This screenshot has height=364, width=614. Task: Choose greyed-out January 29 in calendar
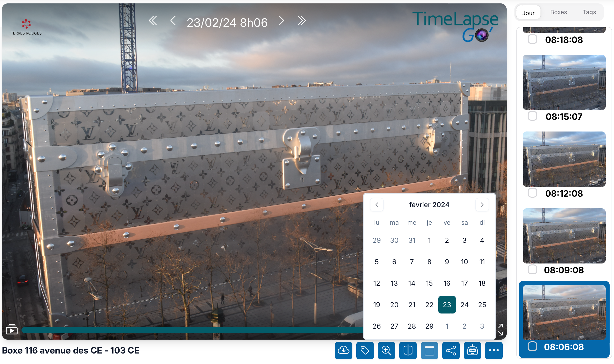tap(377, 240)
